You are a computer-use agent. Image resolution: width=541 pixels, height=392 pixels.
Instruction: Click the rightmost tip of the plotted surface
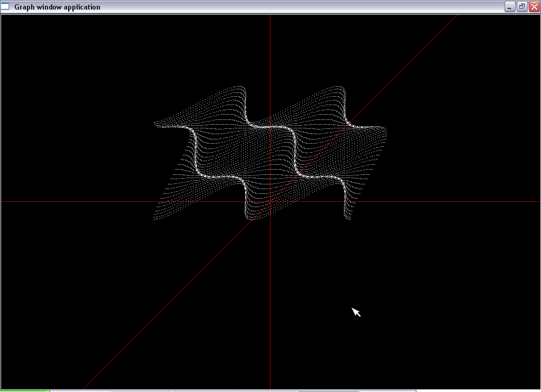coord(385,130)
